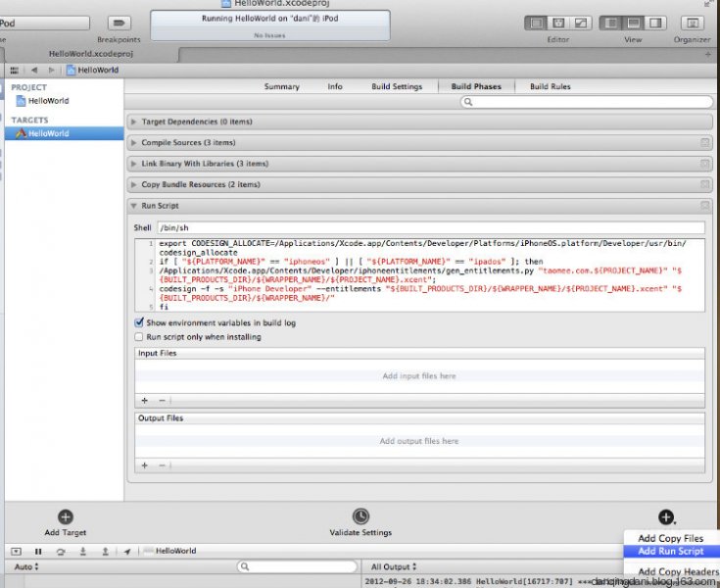Remove input file with minus button
This screenshot has height=588, width=720.
(162, 401)
